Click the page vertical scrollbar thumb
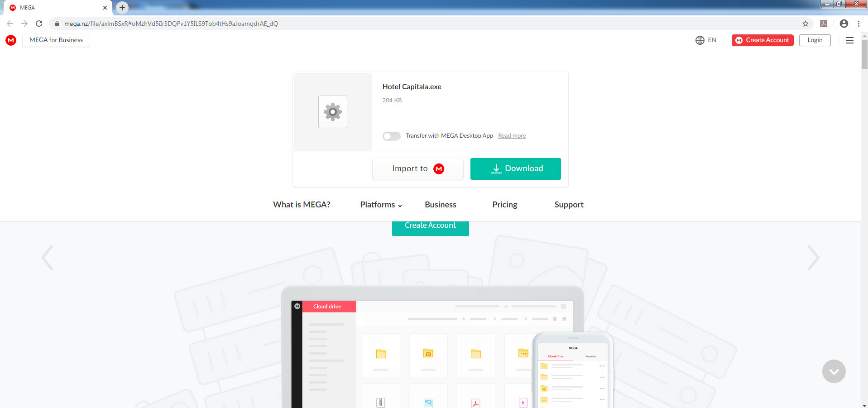868x408 pixels. (x=864, y=54)
